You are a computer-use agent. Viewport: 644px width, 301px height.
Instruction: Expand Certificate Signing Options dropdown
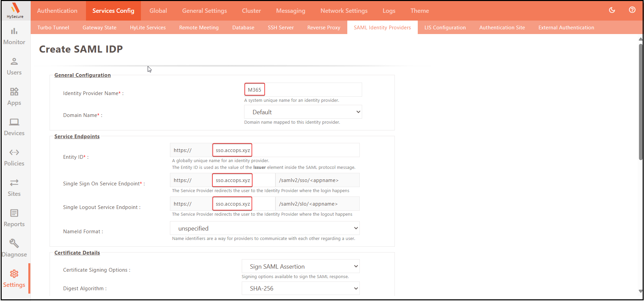[x=300, y=266]
